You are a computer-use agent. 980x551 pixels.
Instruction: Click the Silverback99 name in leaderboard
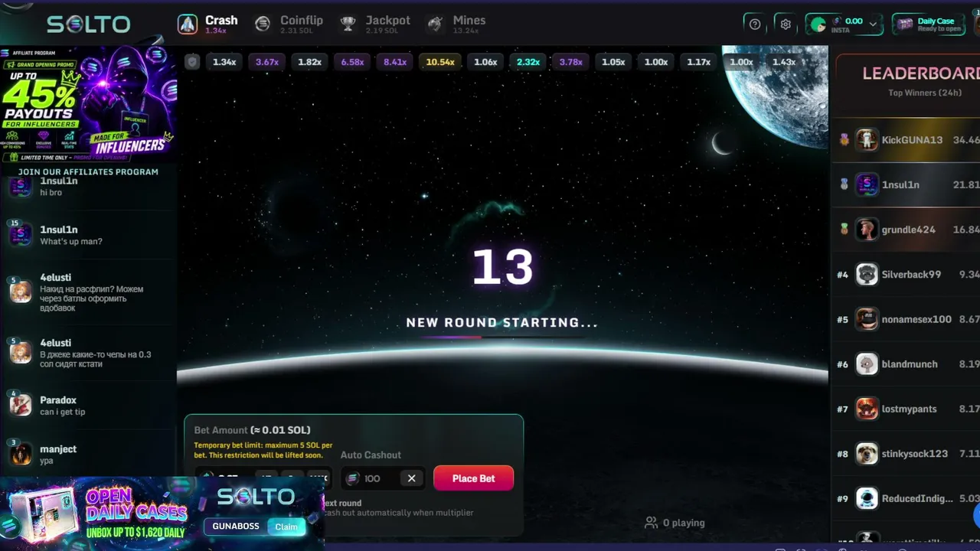[x=911, y=274]
